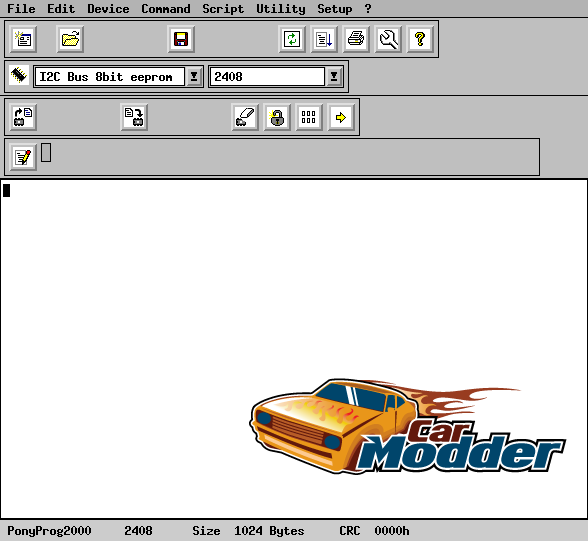Click the New Window toolbar icon

coord(24,39)
